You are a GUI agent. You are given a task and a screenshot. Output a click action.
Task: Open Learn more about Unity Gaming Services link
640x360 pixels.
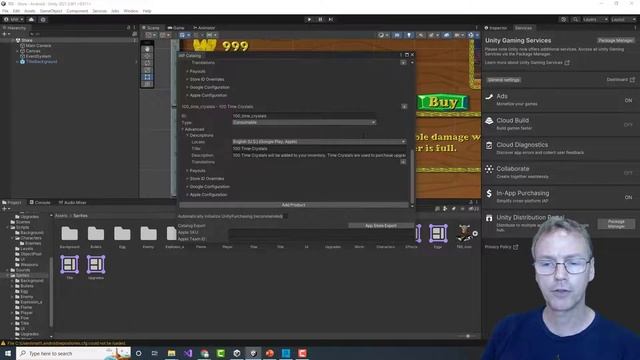(x=527, y=63)
